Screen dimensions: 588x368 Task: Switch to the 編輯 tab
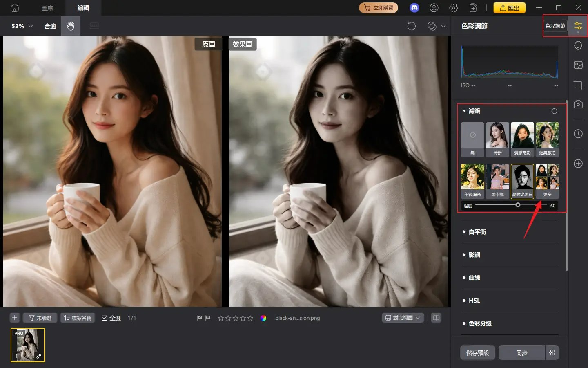83,7
